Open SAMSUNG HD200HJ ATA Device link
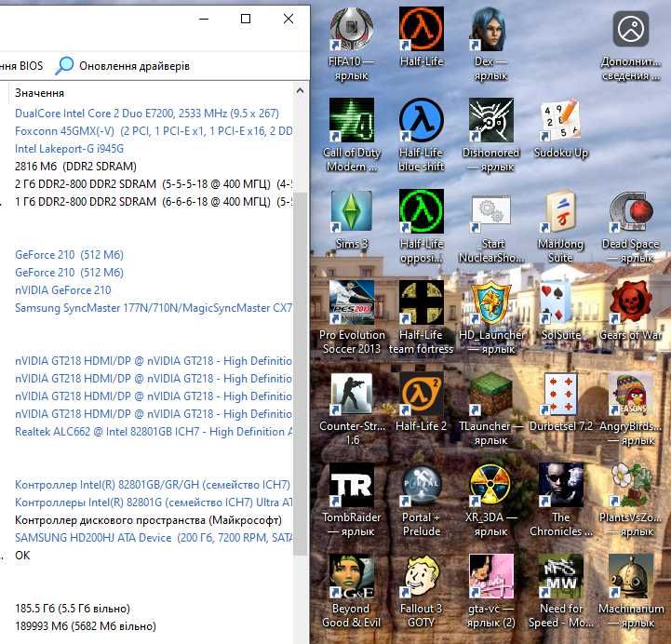The height and width of the screenshot is (644, 671). tap(154, 538)
